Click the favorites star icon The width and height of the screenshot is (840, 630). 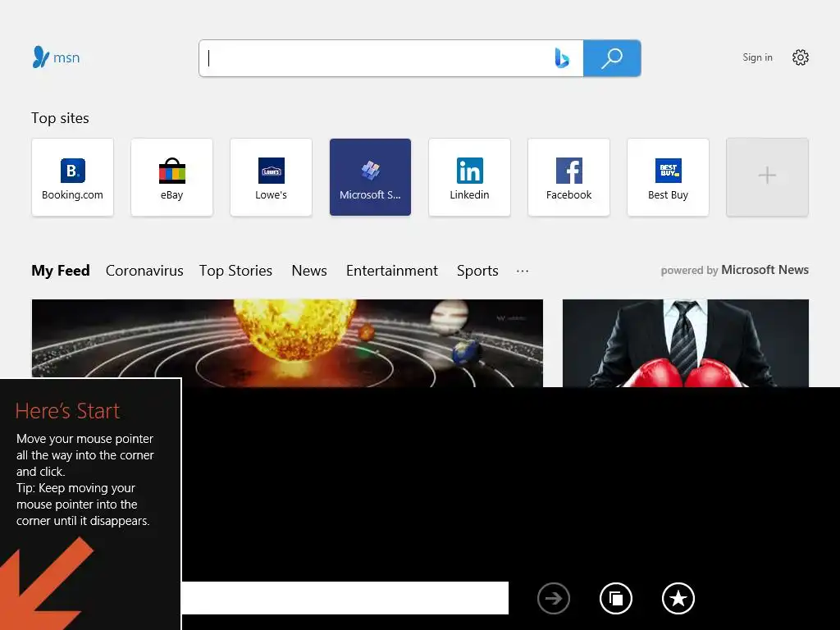pos(678,598)
